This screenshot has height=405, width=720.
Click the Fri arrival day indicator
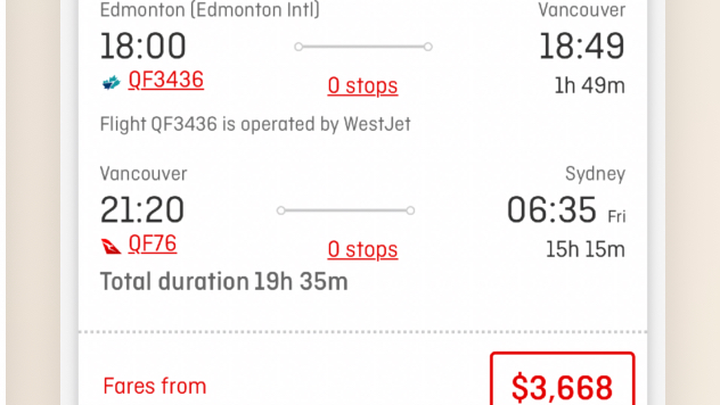coord(617,216)
